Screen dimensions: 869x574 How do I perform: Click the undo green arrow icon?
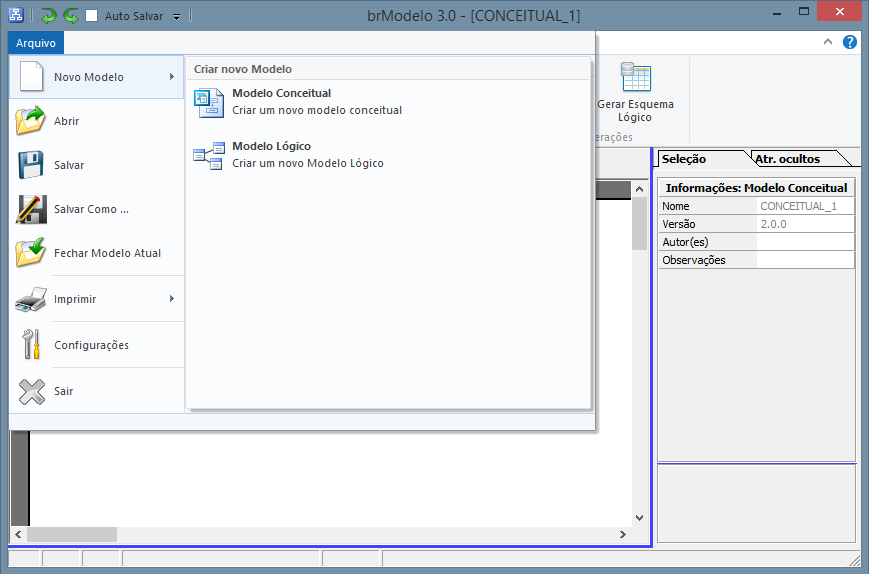[x=49, y=16]
